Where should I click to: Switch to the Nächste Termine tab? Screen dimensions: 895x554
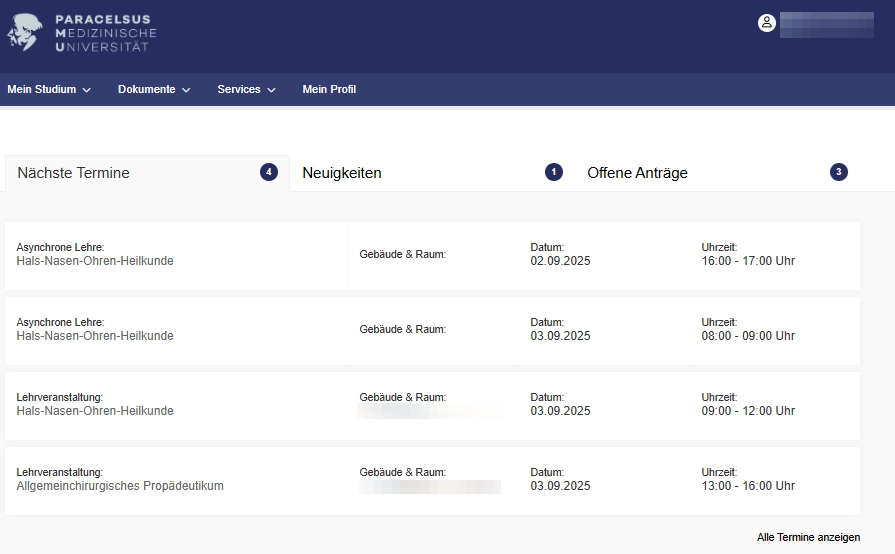(x=147, y=173)
